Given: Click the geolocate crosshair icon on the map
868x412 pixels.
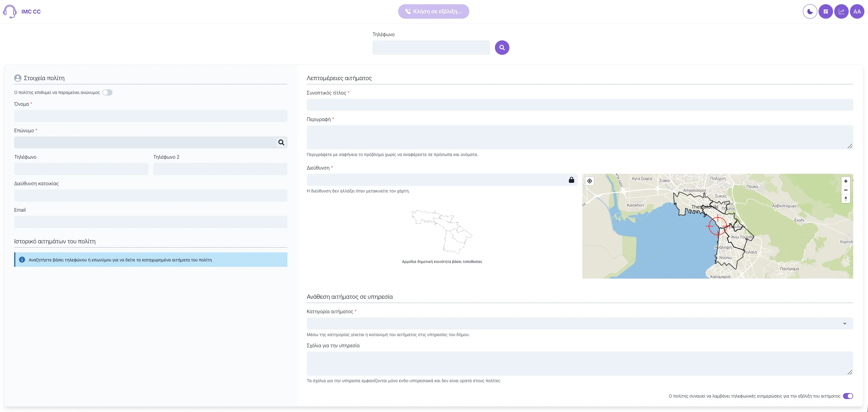Looking at the screenshot, I should pos(590,181).
